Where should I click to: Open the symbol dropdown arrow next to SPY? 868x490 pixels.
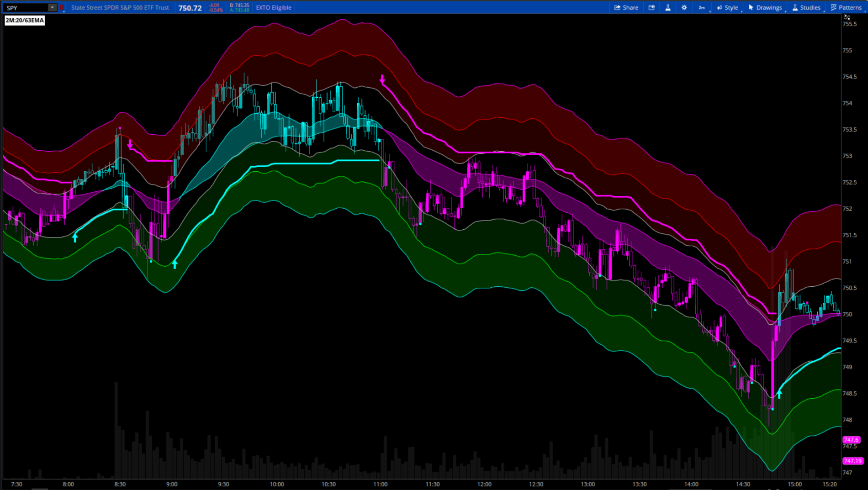(52, 8)
